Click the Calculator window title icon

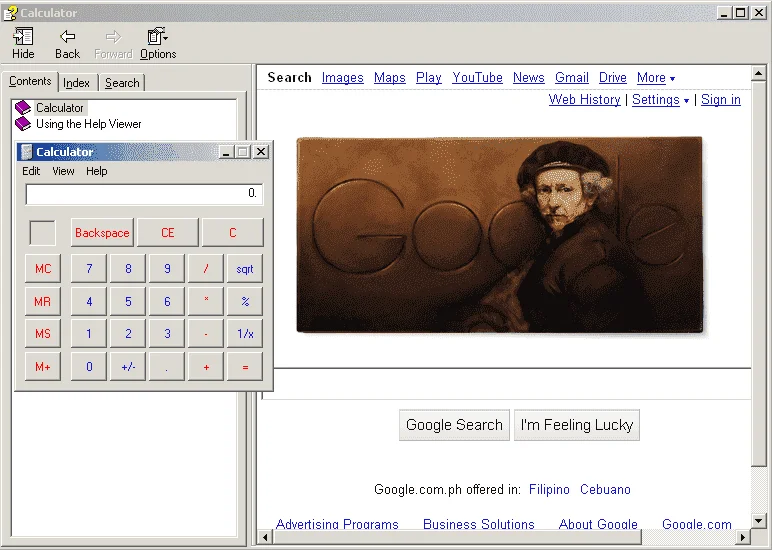pyautogui.click(x=27, y=152)
